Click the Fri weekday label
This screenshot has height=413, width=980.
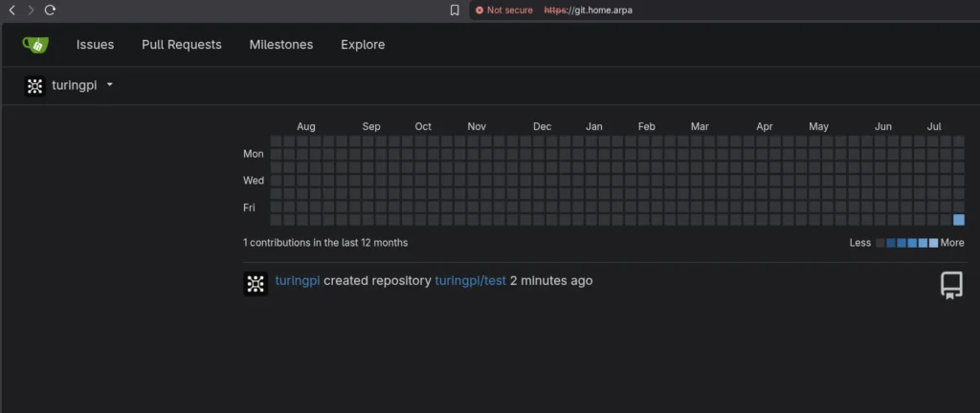click(x=249, y=207)
